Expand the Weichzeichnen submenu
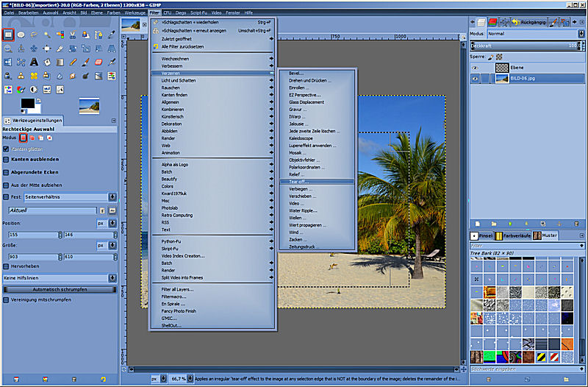 [x=212, y=59]
